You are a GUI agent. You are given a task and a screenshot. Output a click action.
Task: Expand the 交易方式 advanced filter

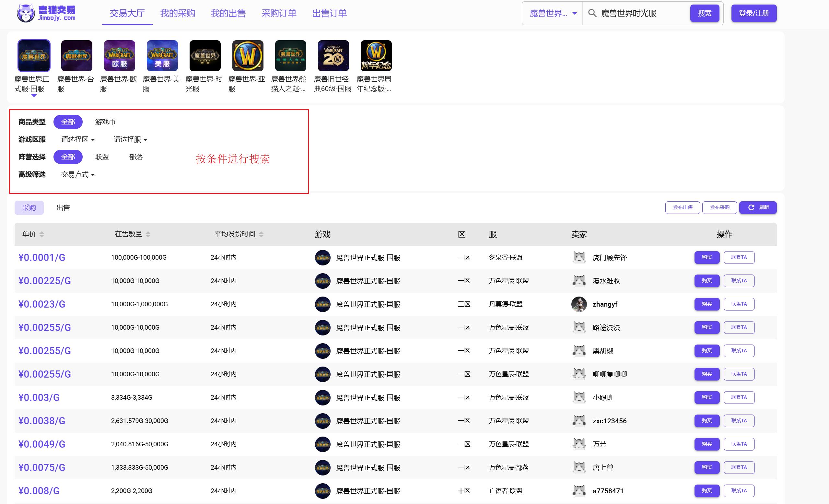tap(78, 174)
